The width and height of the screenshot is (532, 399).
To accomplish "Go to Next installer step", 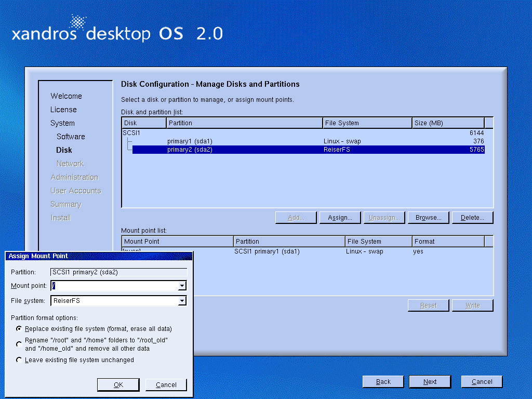I will 430,382.
